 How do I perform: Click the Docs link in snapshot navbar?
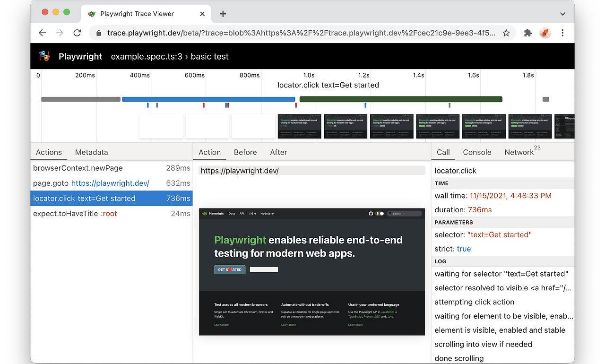tap(232, 214)
